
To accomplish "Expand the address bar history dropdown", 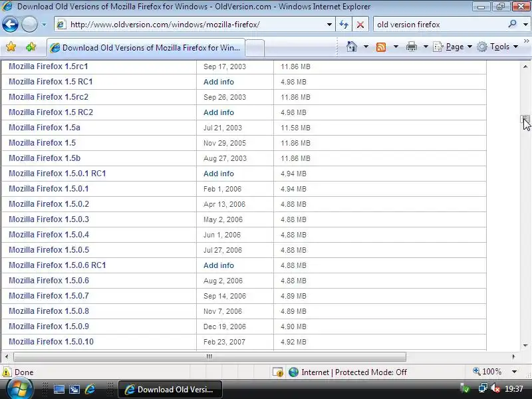I will [329, 25].
